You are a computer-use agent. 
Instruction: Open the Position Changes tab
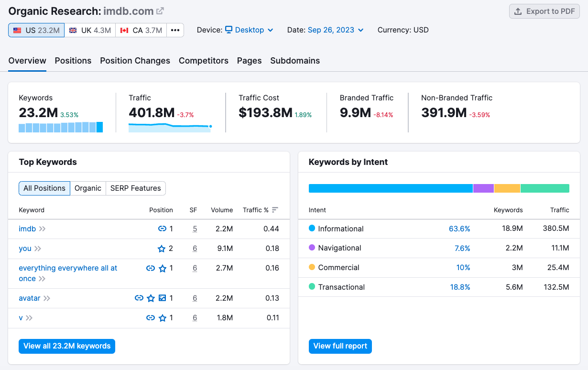click(135, 61)
